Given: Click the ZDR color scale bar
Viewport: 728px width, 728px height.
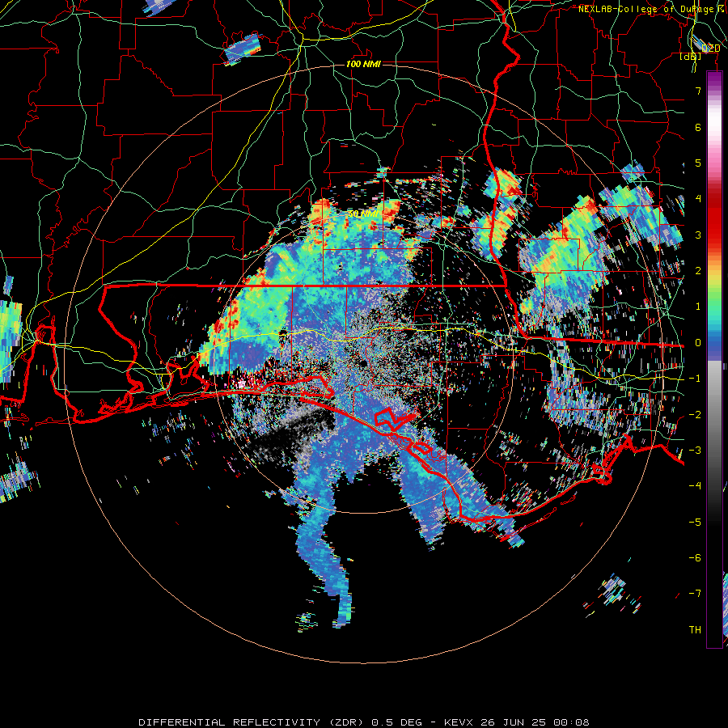Looking at the screenshot, I should [x=714, y=360].
